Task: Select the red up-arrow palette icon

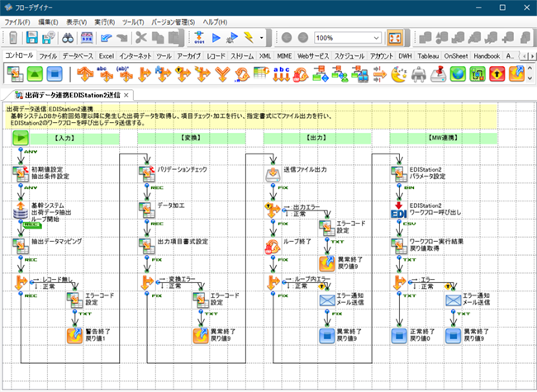Action: pyautogui.click(x=497, y=73)
